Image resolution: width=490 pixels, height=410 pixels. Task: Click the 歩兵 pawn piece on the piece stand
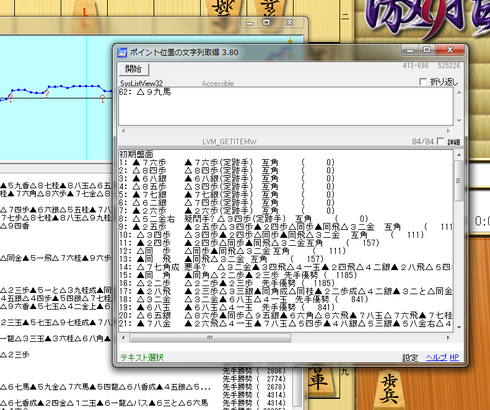click(389, 390)
